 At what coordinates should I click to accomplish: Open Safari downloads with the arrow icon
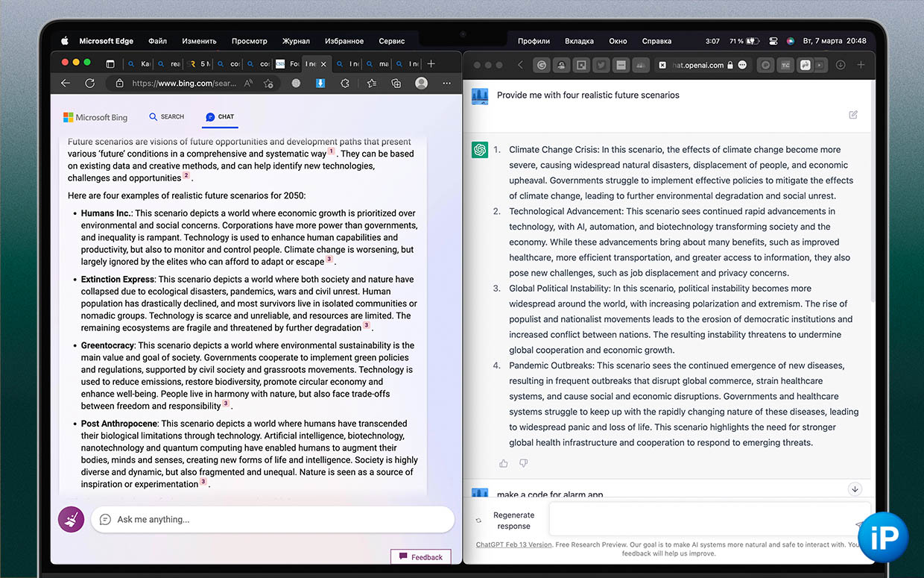point(841,65)
